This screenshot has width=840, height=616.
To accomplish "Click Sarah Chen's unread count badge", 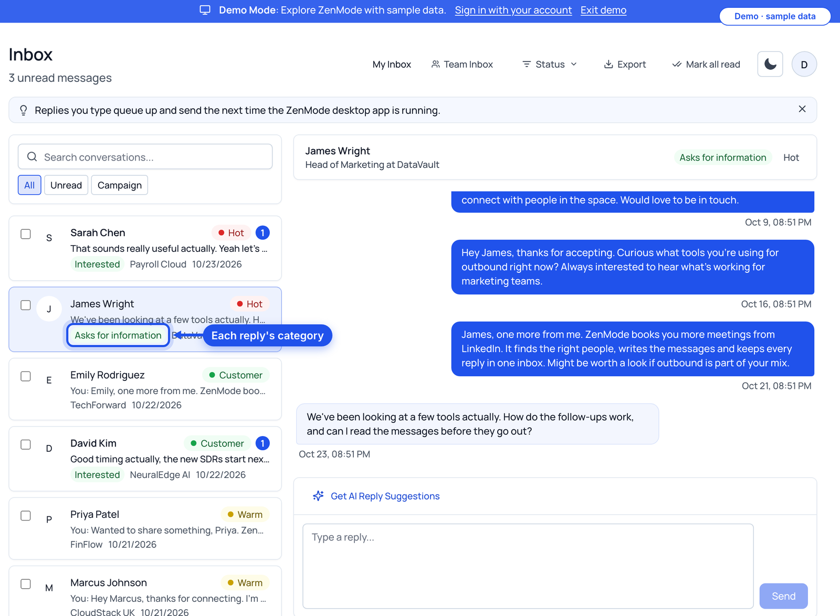I will [262, 232].
